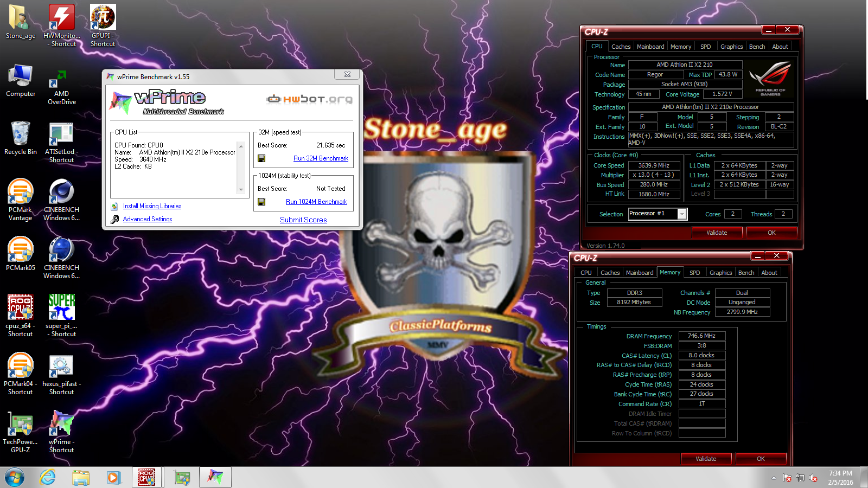Click the save icon under 32M Best Score
Screen dimensions: 868x488
(261, 158)
